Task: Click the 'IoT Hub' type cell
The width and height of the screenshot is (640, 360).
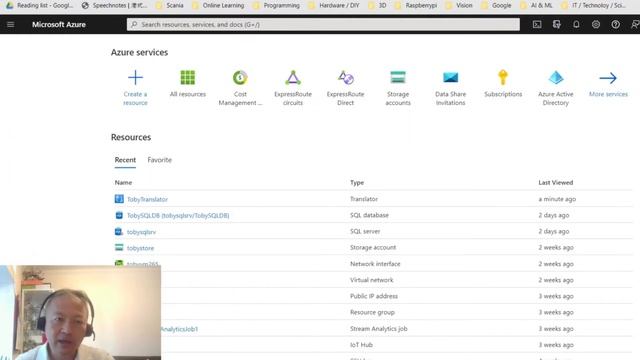Action: coord(361,345)
